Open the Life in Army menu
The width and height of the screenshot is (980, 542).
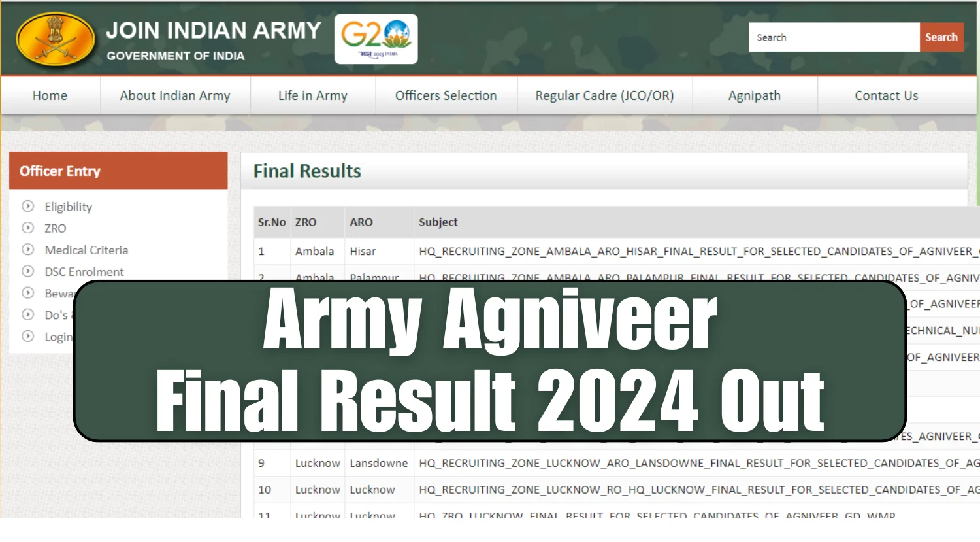[x=313, y=95]
